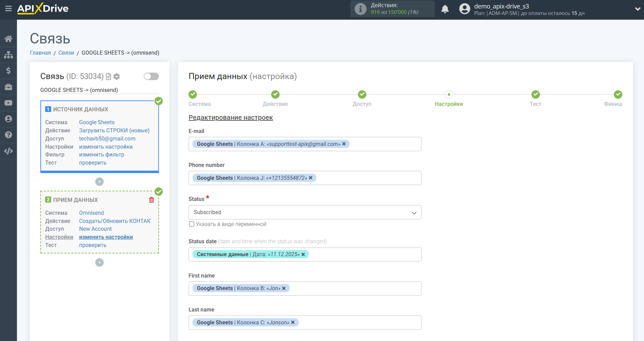644x341 pixels.
Task: Expand the user account menu chevron
Action: tap(637, 9)
